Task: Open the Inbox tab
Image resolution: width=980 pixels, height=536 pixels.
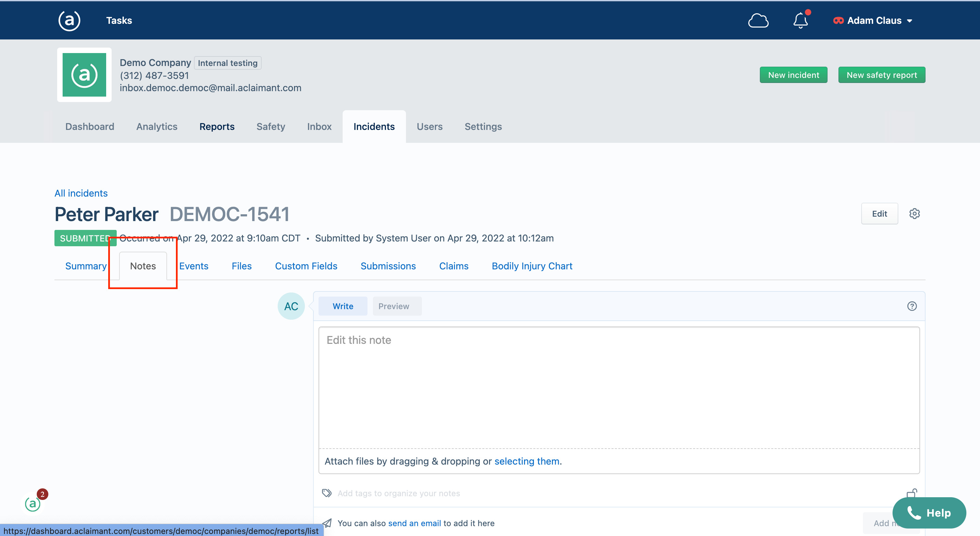Action: 319,127
